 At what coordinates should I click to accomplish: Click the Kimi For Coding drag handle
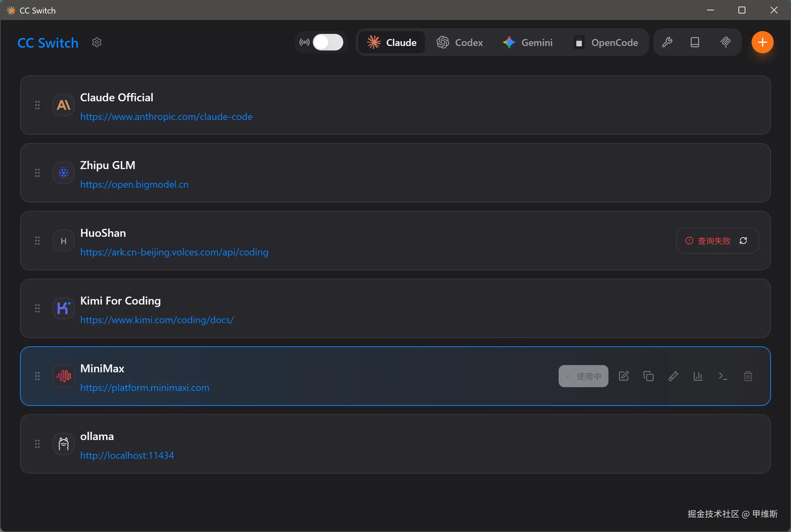pyautogui.click(x=37, y=308)
